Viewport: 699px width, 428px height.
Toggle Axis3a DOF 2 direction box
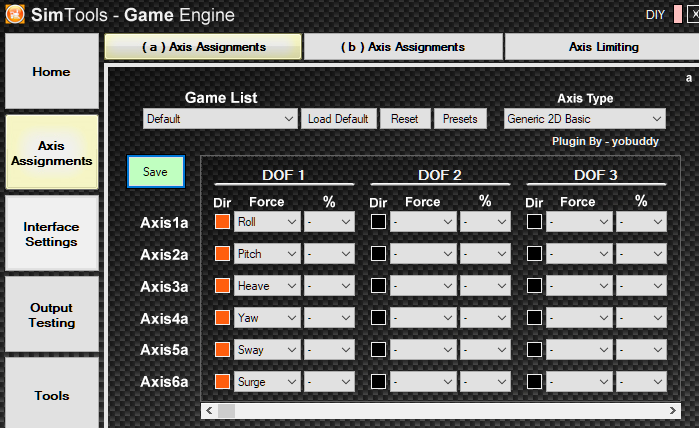(x=378, y=286)
